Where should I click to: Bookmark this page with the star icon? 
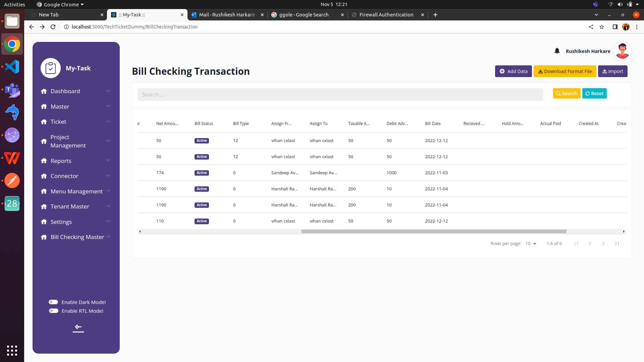pos(602,27)
